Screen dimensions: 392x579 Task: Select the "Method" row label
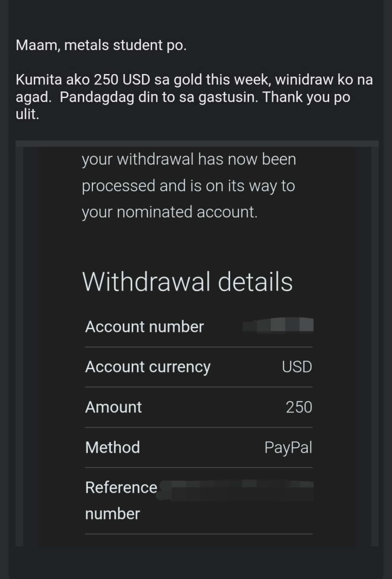click(112, 447)
